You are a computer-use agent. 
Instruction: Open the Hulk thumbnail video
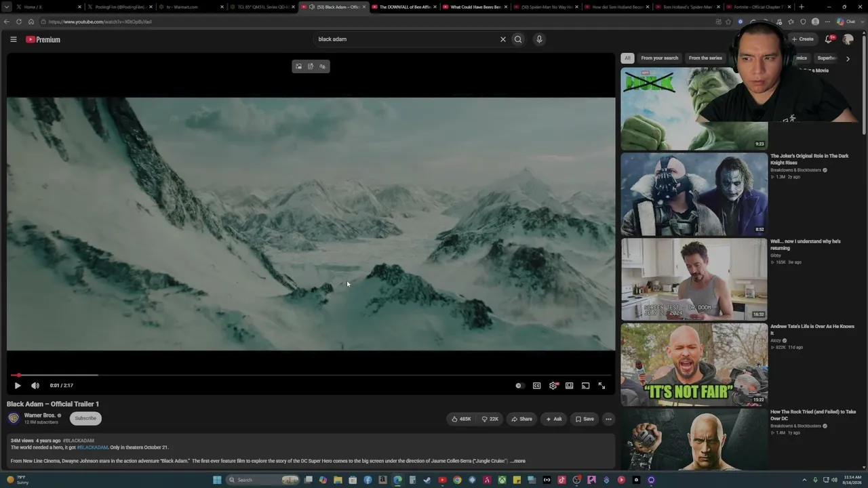[694, 108]
